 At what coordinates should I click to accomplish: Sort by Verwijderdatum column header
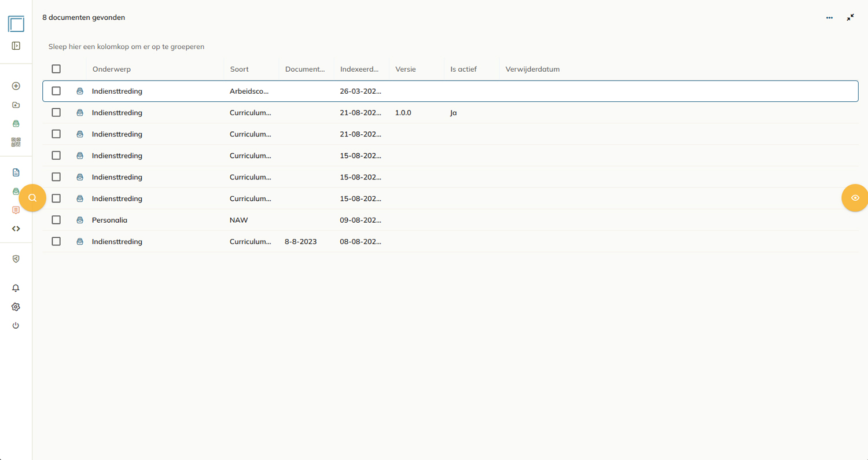point(532,69)
